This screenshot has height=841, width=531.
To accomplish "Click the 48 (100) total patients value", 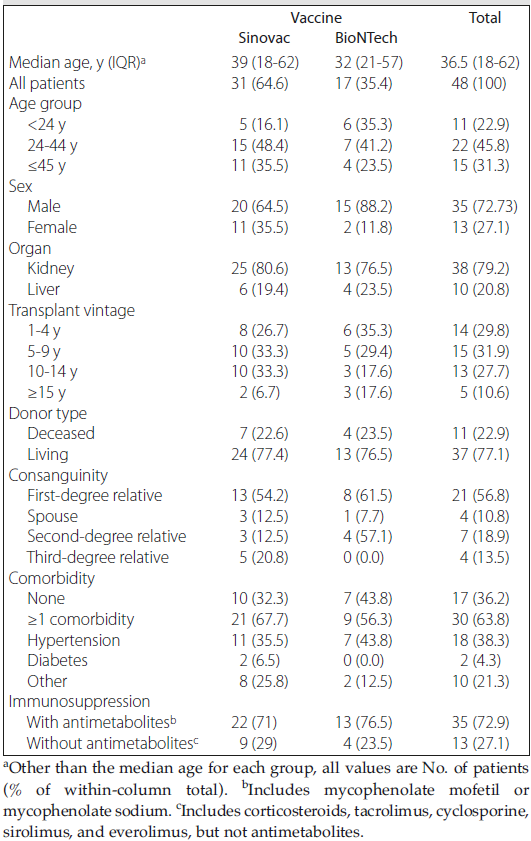I will (479, 84).
